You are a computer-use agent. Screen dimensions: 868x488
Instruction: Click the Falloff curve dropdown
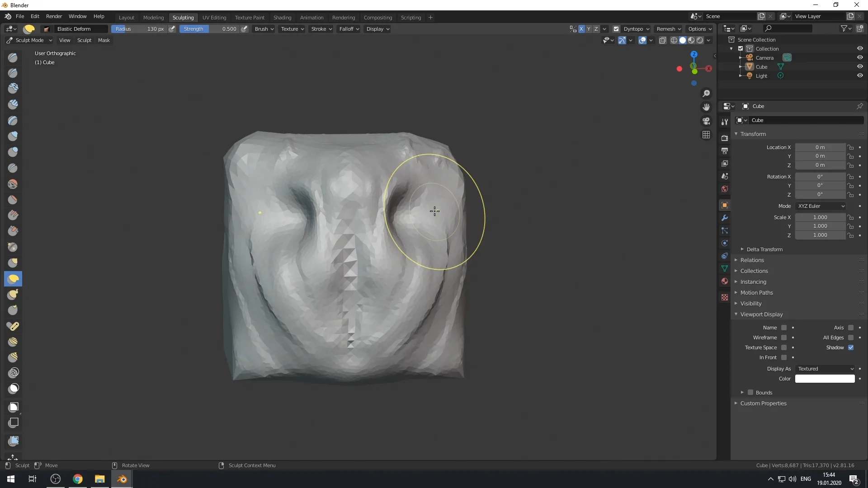349,28
